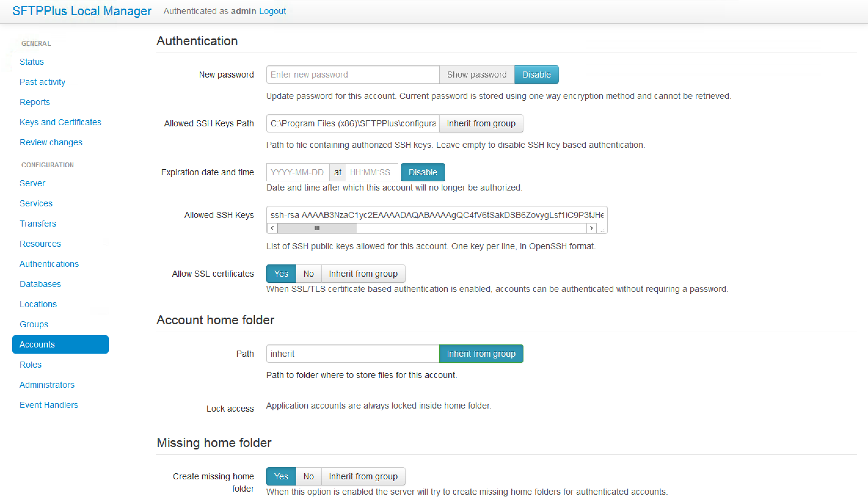Choose Inherit from group for SSL certificates

point(363,273)
